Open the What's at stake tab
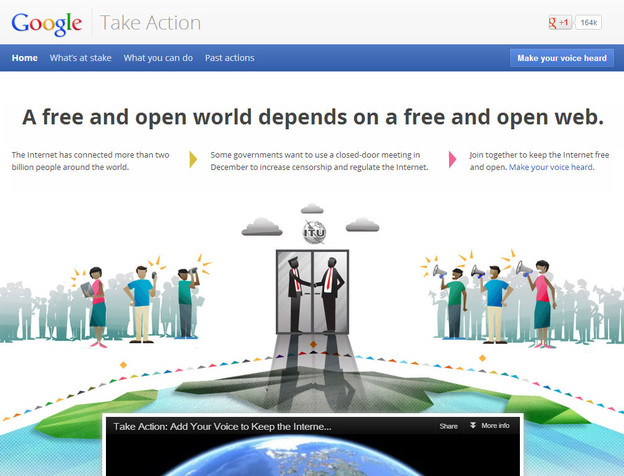The height and width of the screenshot is (476, 624). [x=80, y=58]
